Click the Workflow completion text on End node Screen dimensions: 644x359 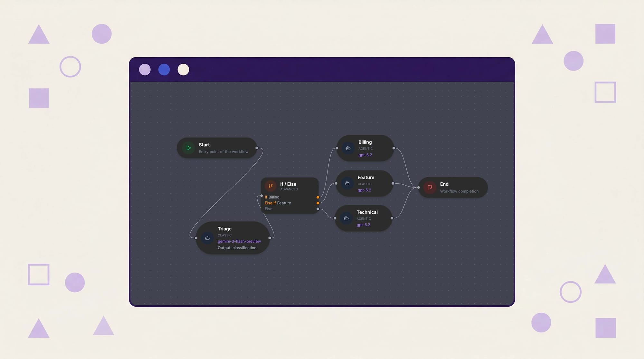click(459, 191)
